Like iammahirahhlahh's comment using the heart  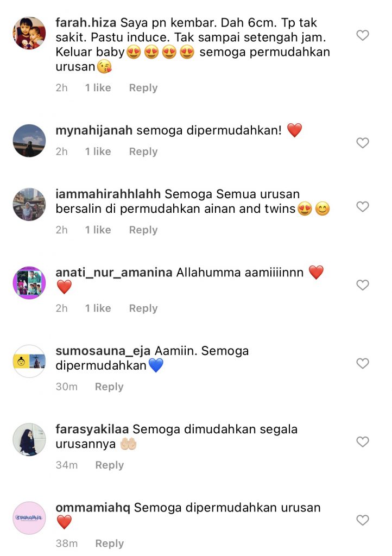[363, 206]
